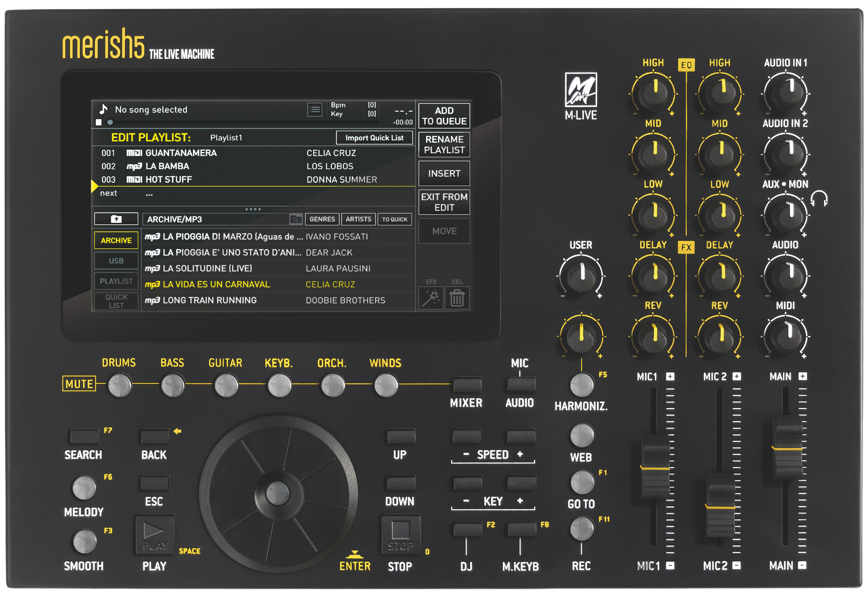The image size is (868, 594).
Task: Click the MIC 2 plus icon
Action: pyautogui.click(x=736, y=376)
